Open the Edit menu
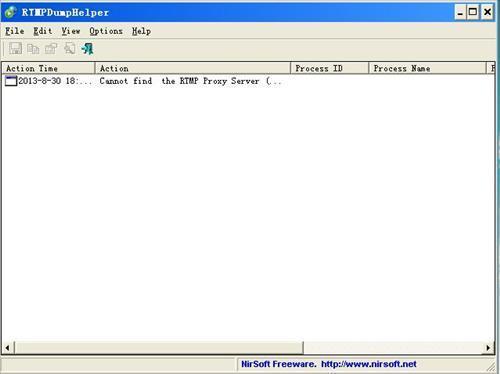Screen dimensions: 500x374 click(x=43, y=31)
